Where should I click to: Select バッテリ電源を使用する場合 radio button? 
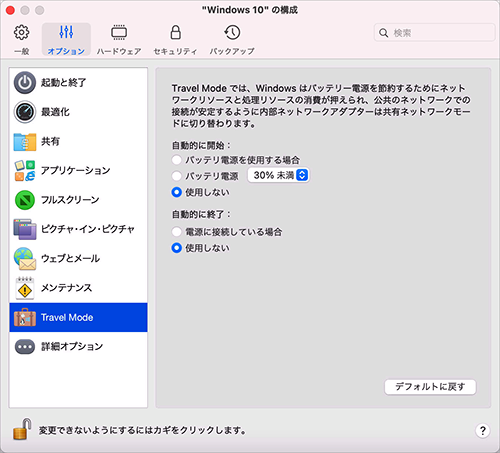tap(177, 160)
